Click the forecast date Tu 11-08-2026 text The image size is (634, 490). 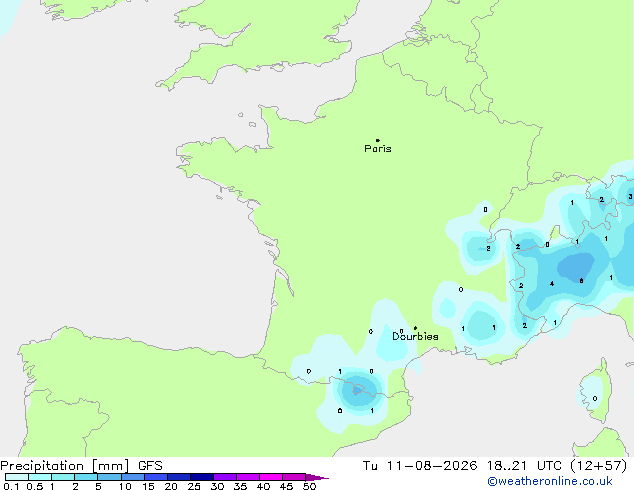coord(420,466)
